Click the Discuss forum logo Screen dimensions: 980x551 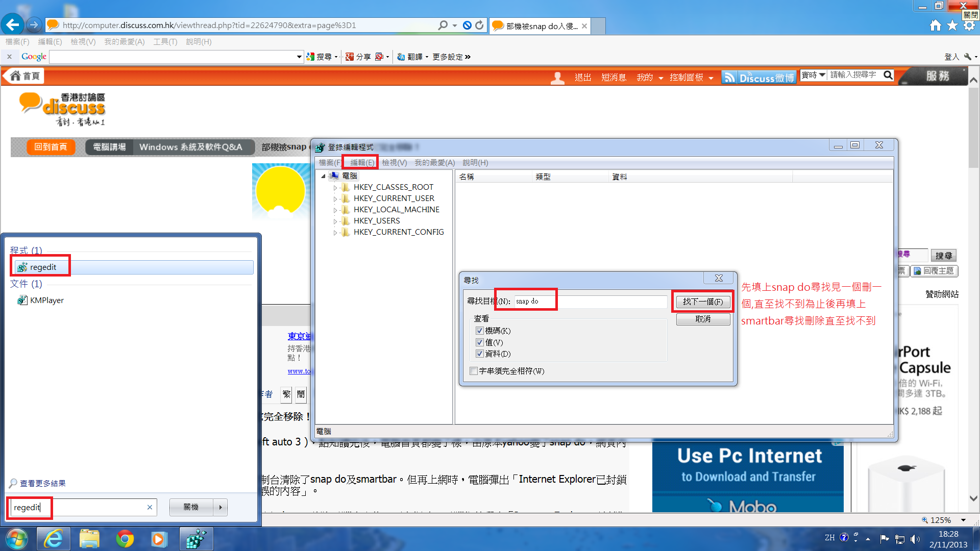point(62,109)
